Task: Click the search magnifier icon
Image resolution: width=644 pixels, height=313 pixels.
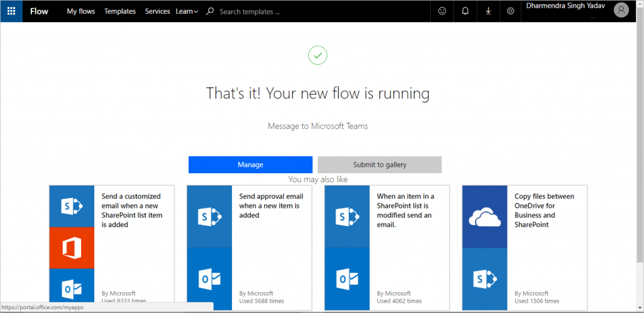Action: point(210,11)
